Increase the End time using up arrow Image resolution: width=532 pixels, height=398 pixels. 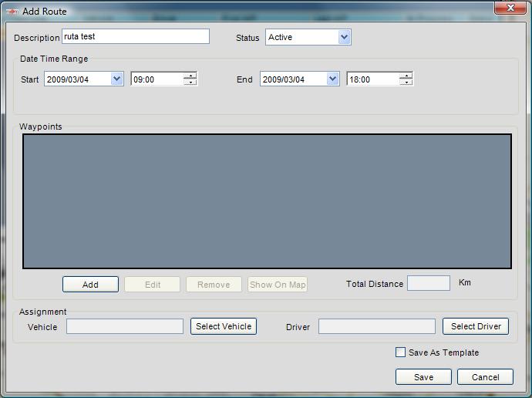point(406,76)
